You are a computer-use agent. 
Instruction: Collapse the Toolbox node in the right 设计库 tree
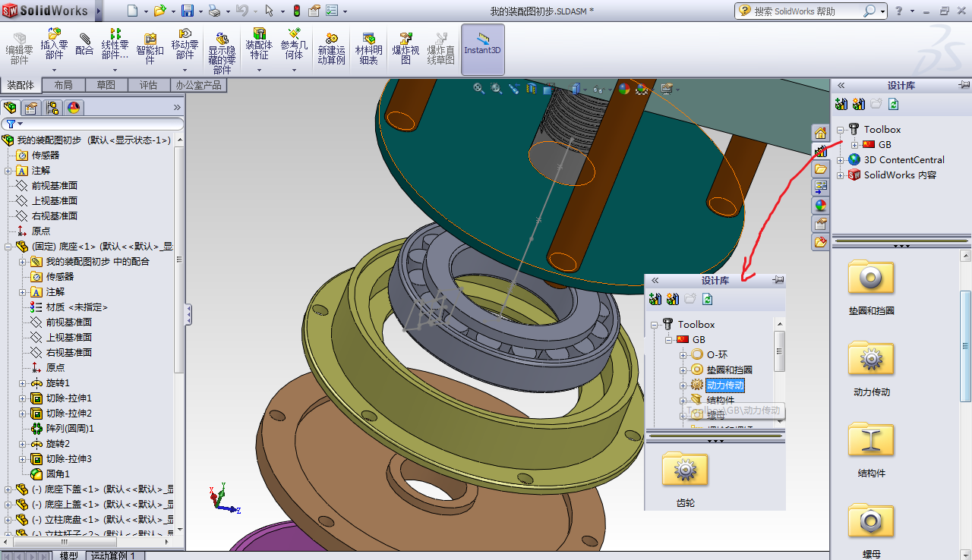[x=841, y=130]
